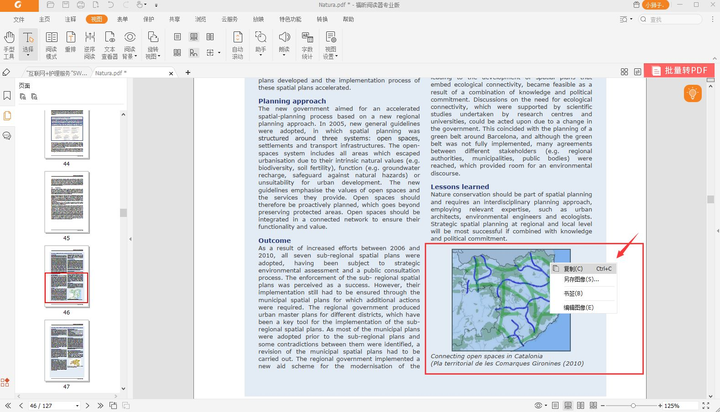Click the Select text tool (选择)
Image resolution: width=720 pixels, height=412 pixels.
coord(28,45)
